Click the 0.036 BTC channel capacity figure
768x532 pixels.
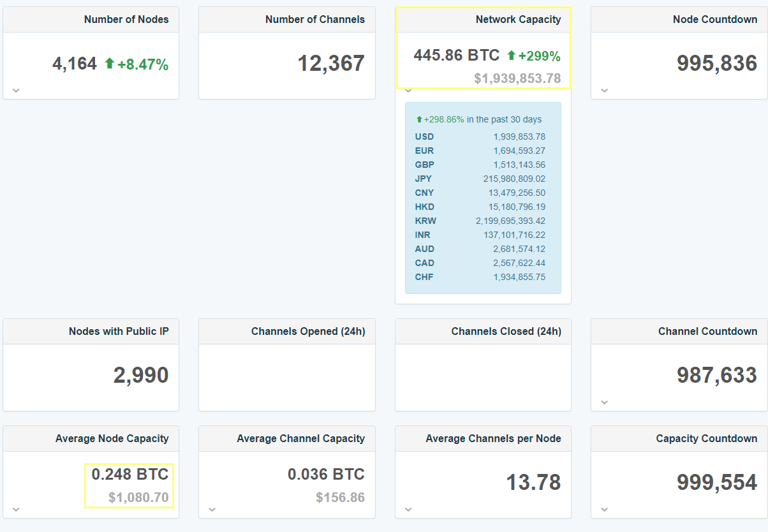point(327,475)
